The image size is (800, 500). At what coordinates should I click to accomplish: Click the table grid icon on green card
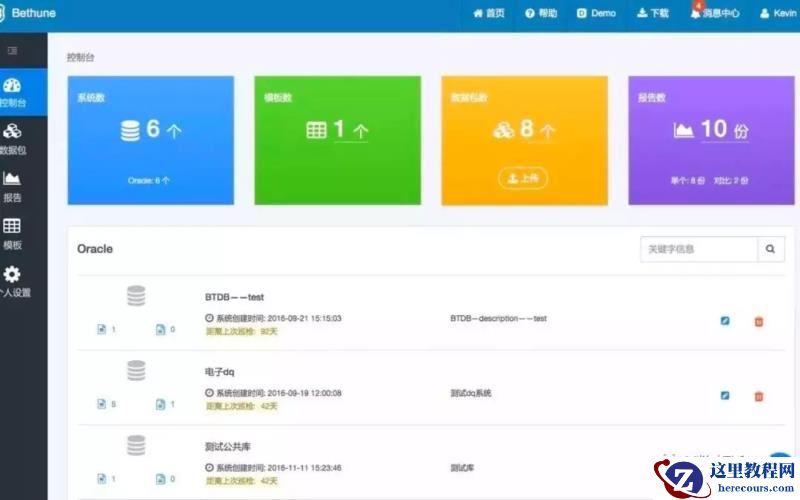(316, 130)
